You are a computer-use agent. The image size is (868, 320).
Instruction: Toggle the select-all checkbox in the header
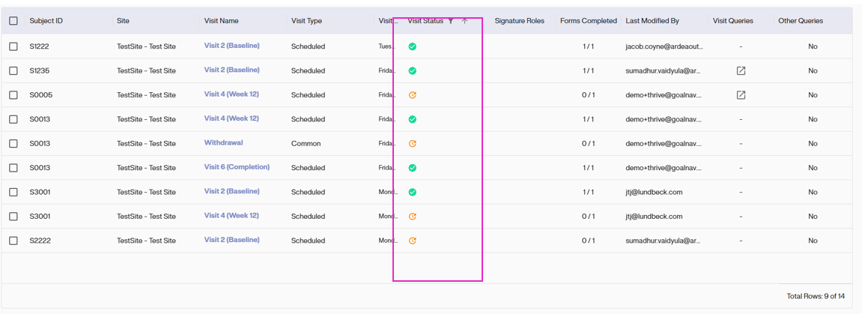point(13,21)
